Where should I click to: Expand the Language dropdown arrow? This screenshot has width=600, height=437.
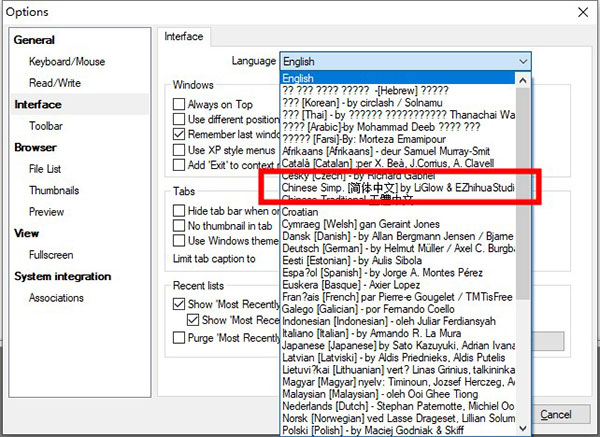tap(523, 61)
